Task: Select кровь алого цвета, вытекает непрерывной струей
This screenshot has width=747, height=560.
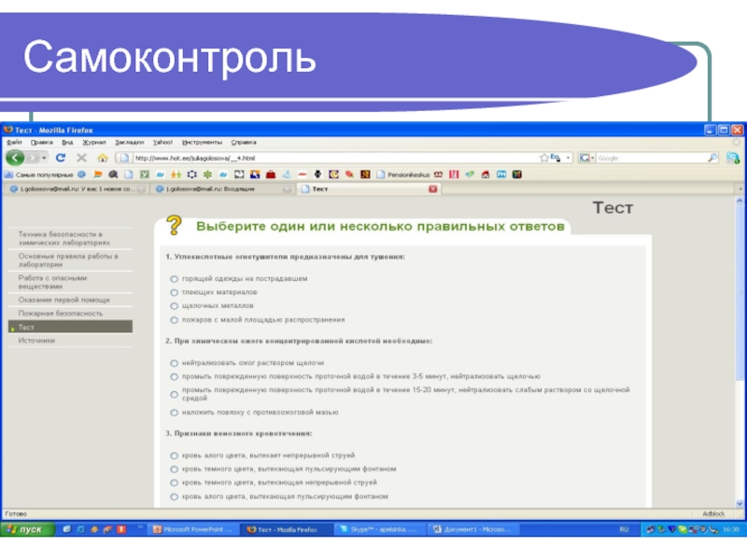Action: (x=174, y=455)
